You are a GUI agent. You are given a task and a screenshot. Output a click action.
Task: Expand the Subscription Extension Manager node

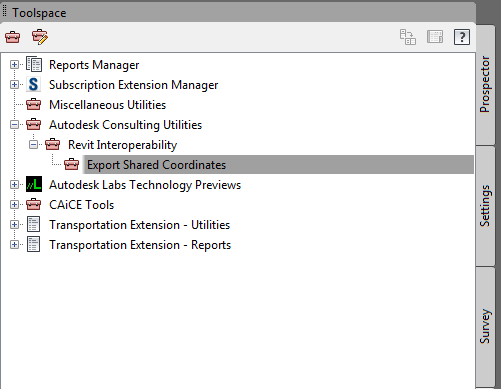tap(14, 85)
